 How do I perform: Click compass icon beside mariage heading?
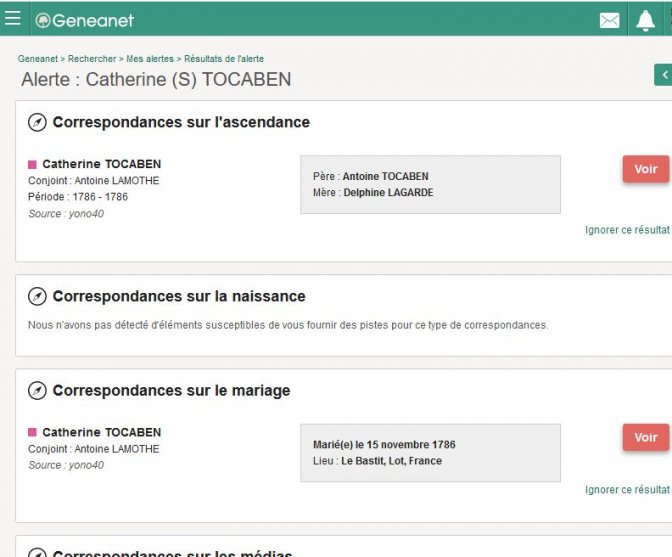[37, 391]
